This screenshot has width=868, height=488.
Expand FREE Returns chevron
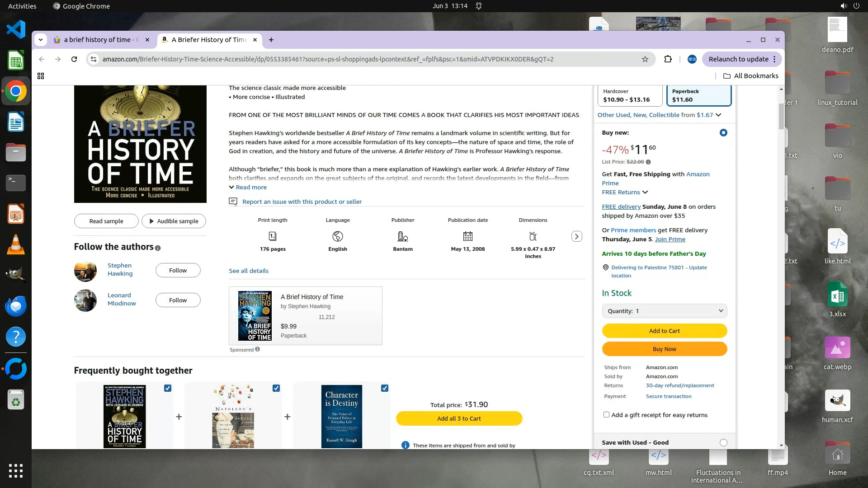point(645,192)
